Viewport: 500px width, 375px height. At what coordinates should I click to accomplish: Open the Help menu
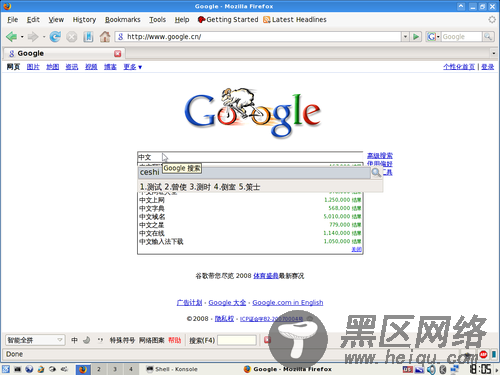tap(182, 20)
